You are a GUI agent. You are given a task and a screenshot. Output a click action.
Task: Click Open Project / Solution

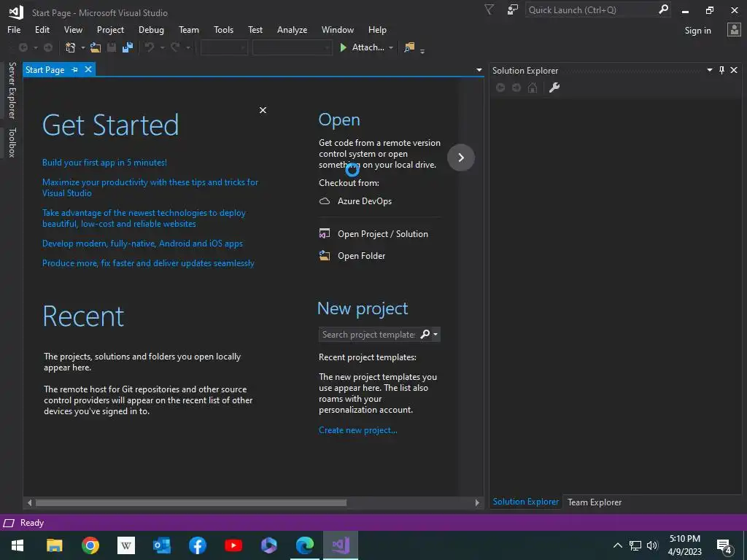point(382,234)
